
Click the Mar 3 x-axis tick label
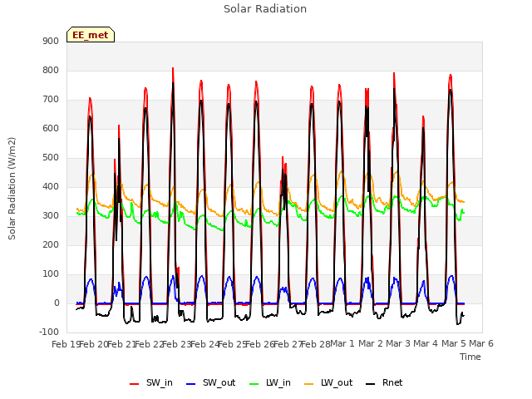[x=398, y=344]
